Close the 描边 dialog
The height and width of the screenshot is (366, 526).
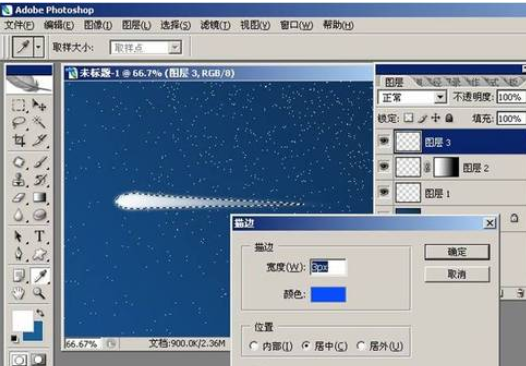pyautogui.click(x=490, y=223)
